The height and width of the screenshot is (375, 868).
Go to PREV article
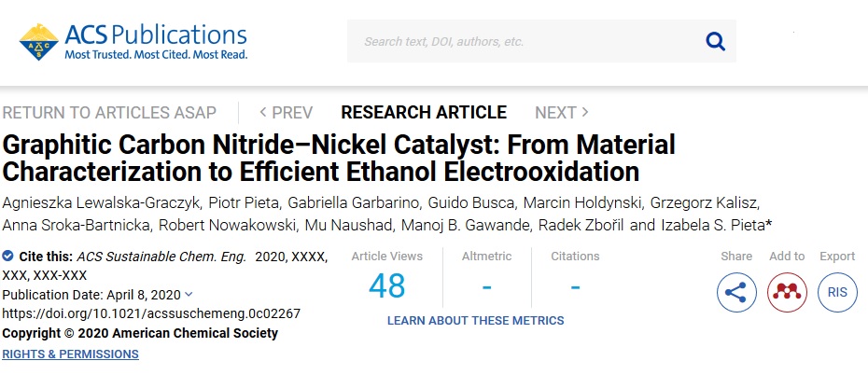point(287,113)
